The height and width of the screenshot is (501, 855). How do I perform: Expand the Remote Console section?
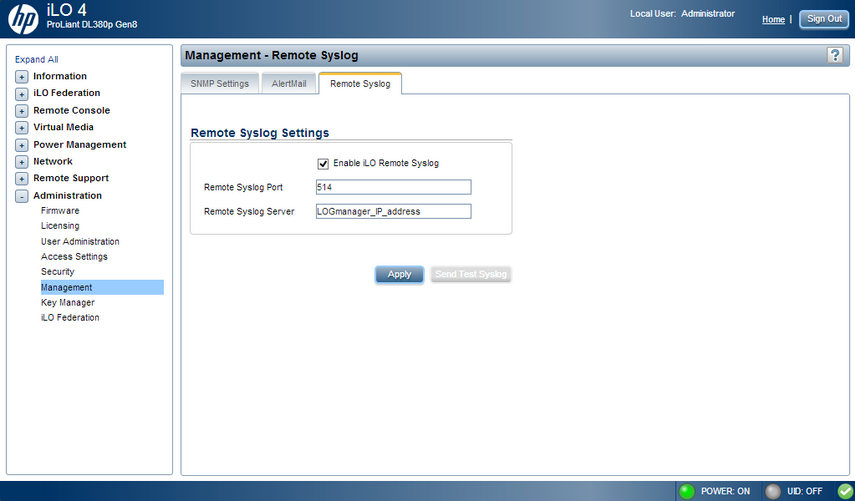pos(21,111)
